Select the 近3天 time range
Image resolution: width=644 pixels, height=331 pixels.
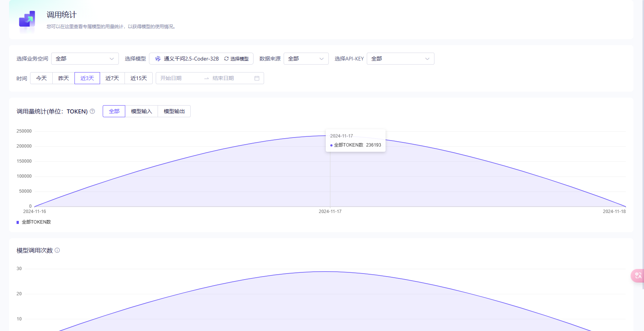point(87,78)
